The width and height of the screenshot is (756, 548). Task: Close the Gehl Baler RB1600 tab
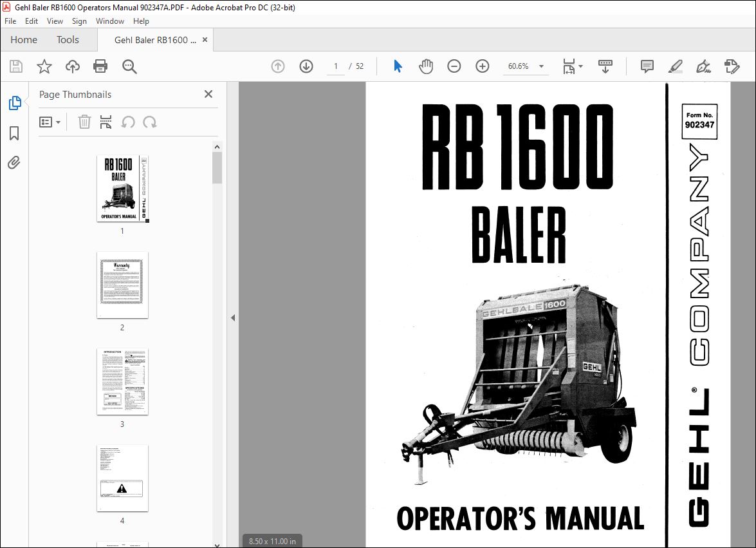click(x=205, y=39)
